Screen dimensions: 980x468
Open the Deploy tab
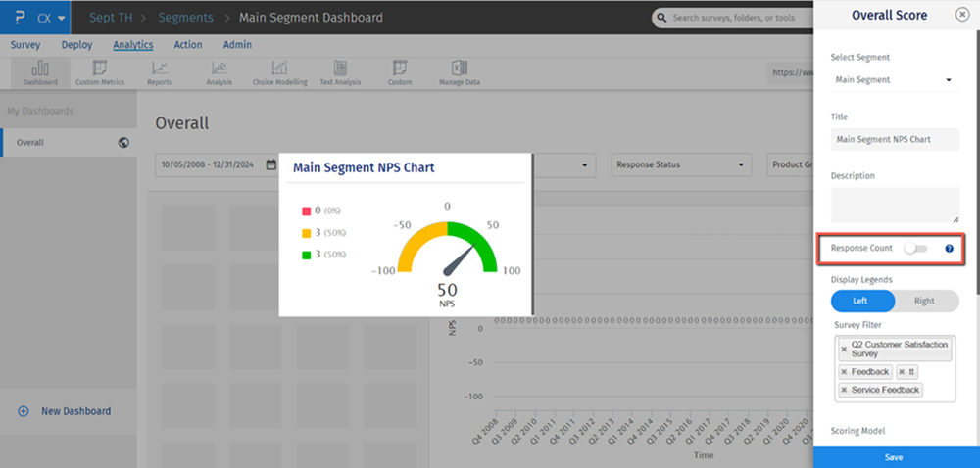[76, 45]
